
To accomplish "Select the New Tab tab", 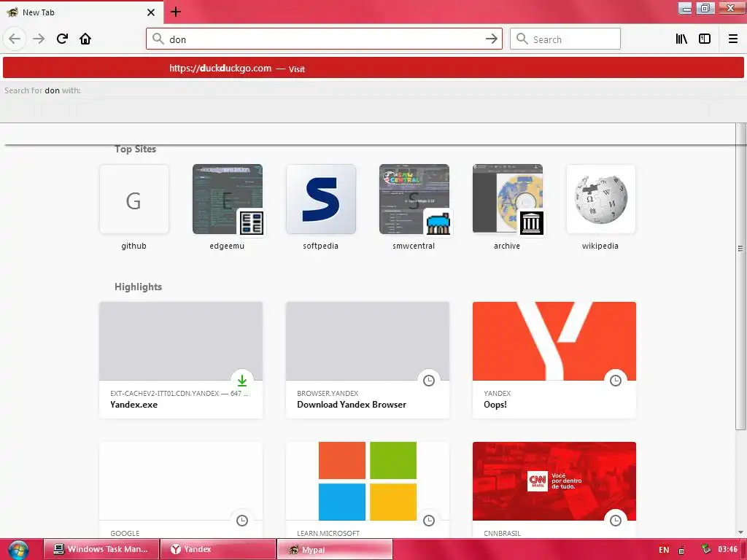I will coord(82,12).
